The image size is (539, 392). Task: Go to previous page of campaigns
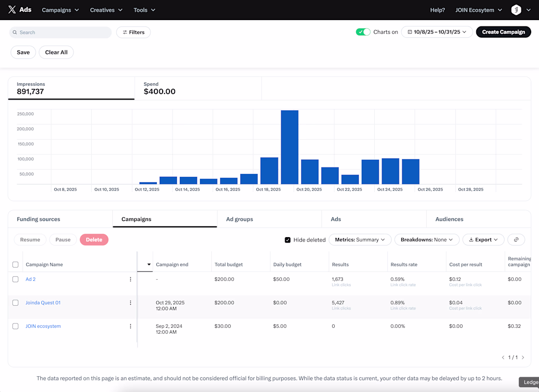[503, 358]
